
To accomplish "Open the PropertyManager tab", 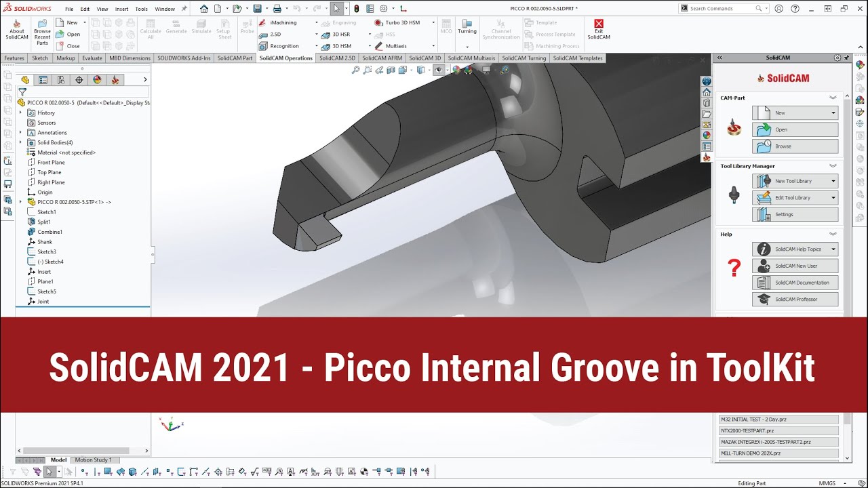I will 43,79.
